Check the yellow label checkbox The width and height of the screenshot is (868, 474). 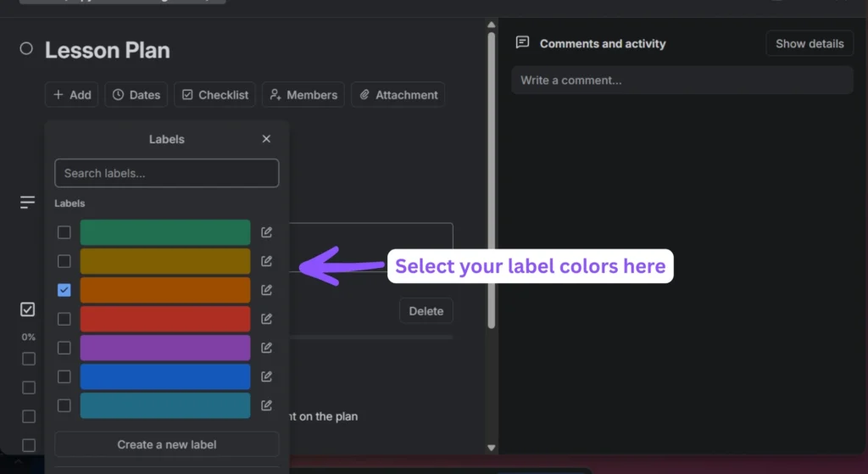pos(64,261)
